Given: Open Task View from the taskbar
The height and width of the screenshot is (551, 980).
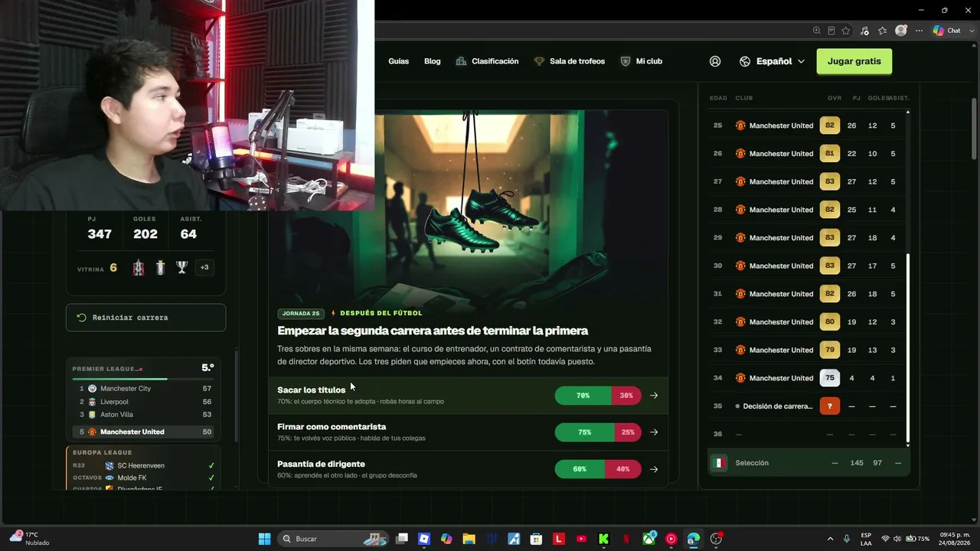Looking at the screenshot, I should coord(402,539).
